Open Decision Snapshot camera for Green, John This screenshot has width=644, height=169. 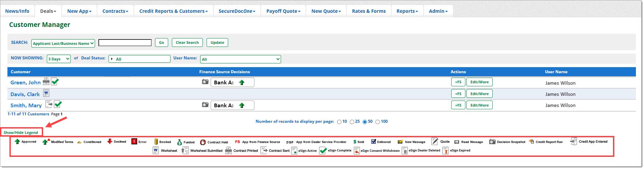pos(205,82)
